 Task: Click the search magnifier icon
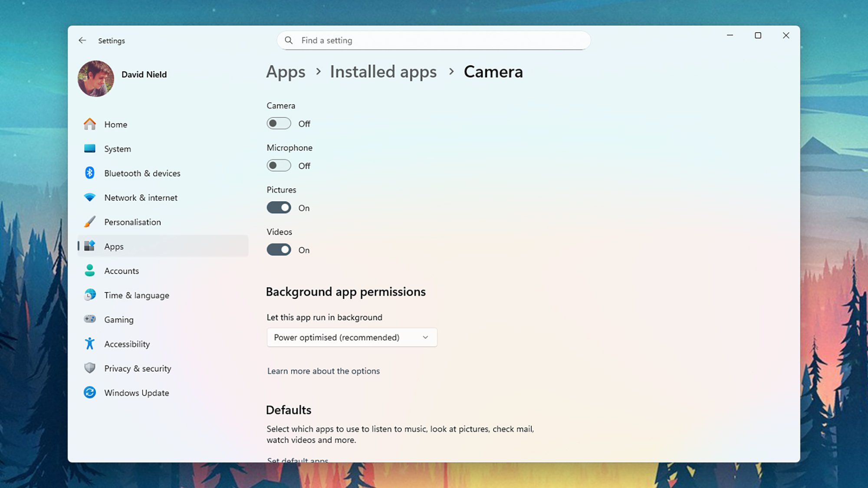(x=289, y=40)
